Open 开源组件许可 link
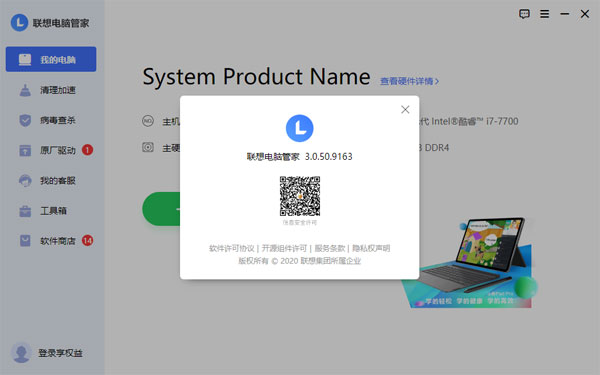The image size is (600, 375). coord(284,248)
